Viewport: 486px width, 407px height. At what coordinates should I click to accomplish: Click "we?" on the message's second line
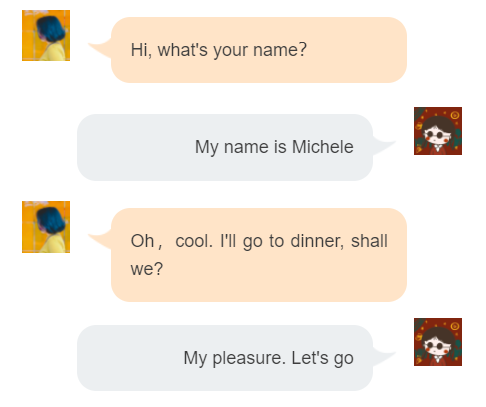pyautogui.click(x=147, y=269)
